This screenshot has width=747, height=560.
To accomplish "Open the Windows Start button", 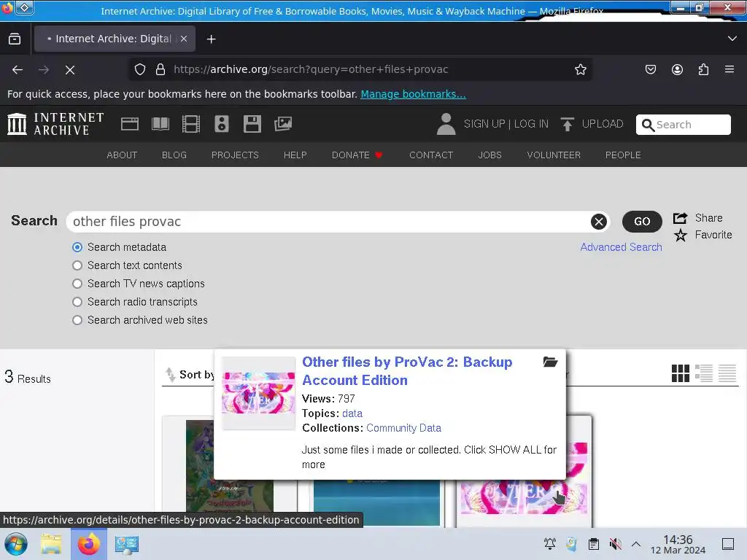I will 16,544.
